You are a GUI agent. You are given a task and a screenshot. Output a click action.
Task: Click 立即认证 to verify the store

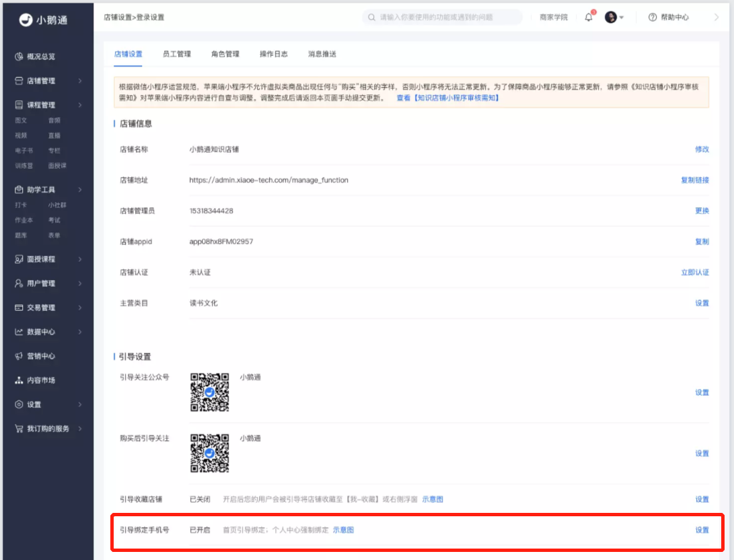click(695, 272)
